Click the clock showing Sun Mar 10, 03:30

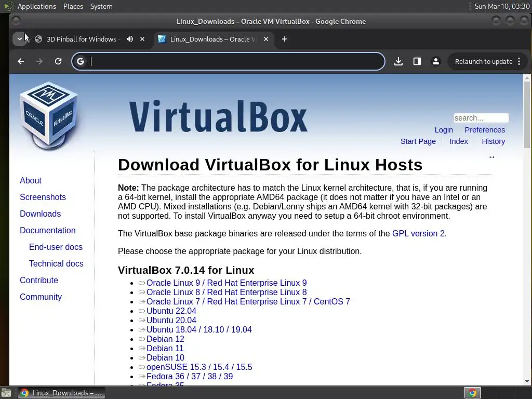[502, 6]
